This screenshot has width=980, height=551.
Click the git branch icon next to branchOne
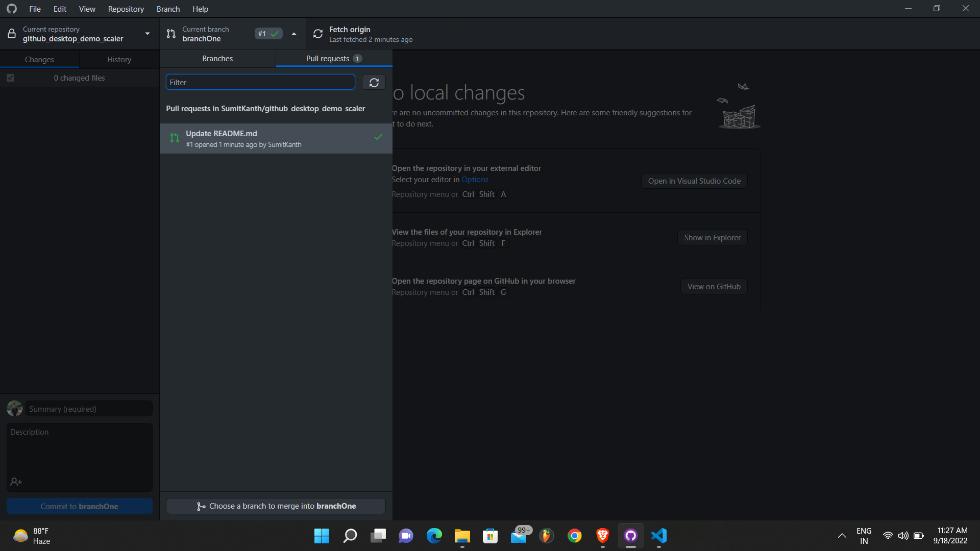(x=171, y=33)
